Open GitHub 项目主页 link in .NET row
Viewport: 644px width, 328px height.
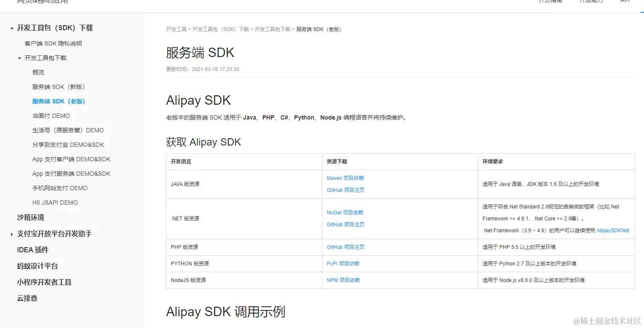pyautogui.click(x=345, y=225)
